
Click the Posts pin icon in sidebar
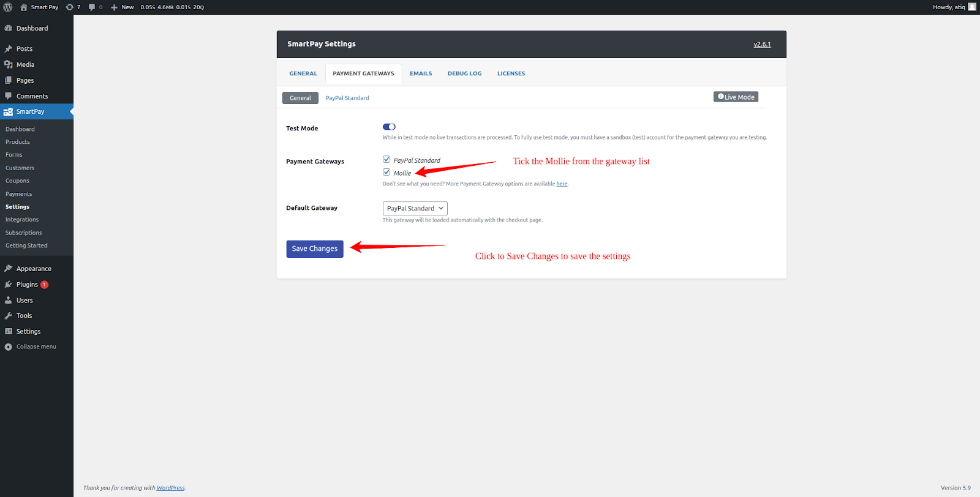(9, 49)
